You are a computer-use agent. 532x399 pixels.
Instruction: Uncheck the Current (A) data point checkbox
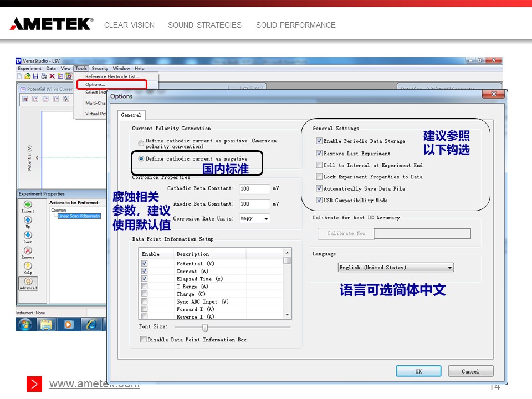pos(145,271)
